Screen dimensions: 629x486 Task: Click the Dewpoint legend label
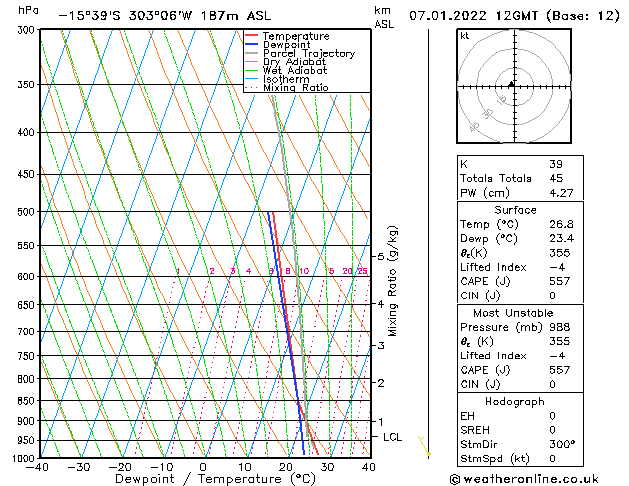click(x=286, y=45)
